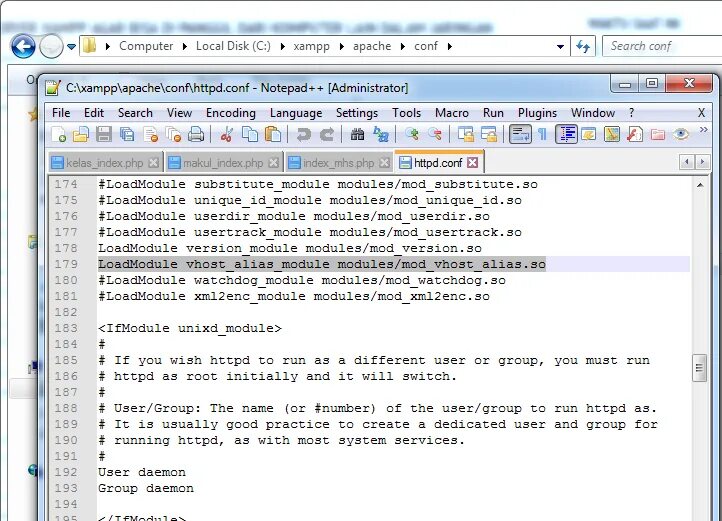Open address bar history dropdown
The height and width of the screenshot is (521, 722).
[560, 47]
